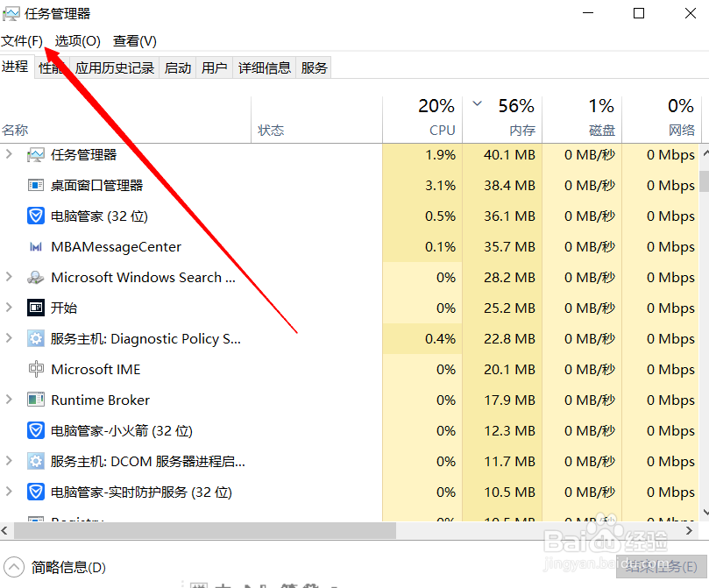
Task: Expand 服务主机: DCOM 服务器进程 group
Action: pos(9,461)
